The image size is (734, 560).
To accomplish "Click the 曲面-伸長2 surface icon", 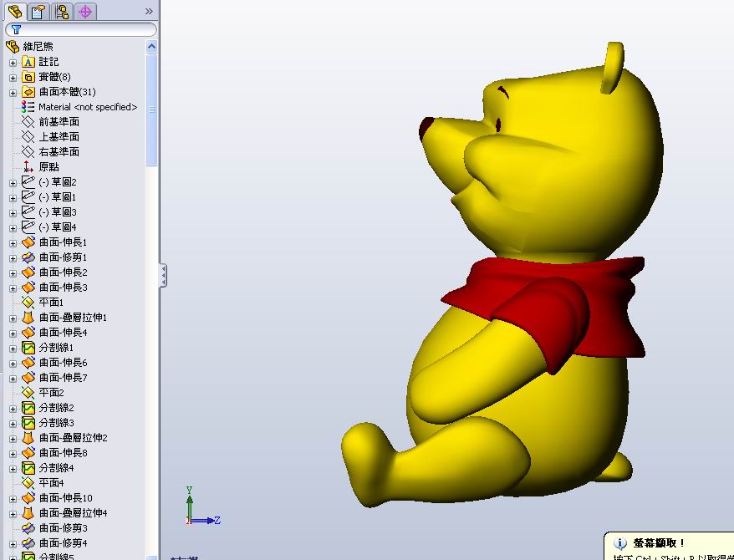I will click(x=28, y=272).
